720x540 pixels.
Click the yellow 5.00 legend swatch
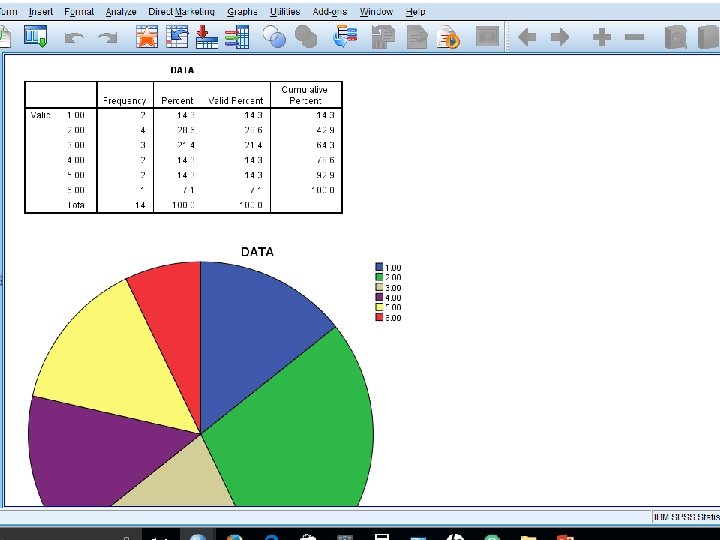[379, 307]
